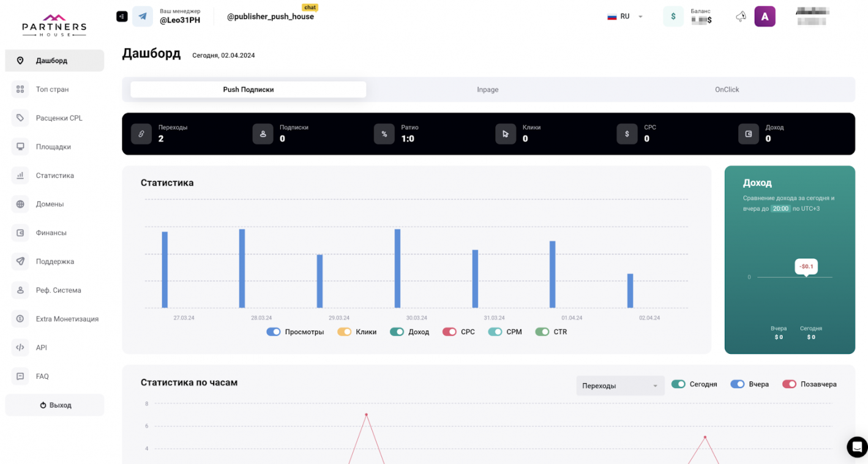Click the Статистика bar chart icon
The width and height of the screenshot is (868, 464).
click(20, 176)
